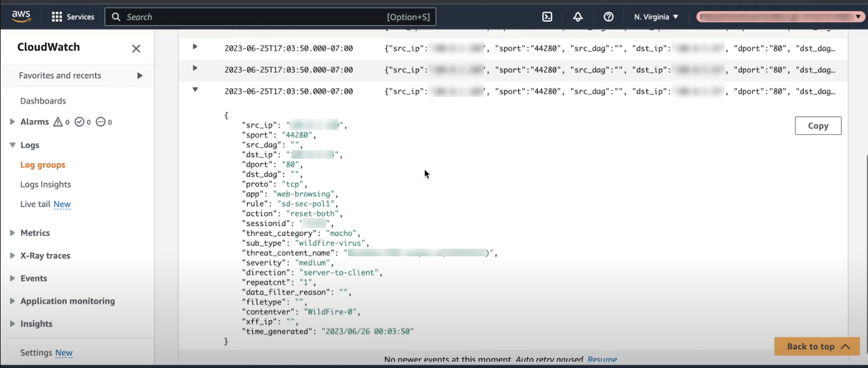868x368 pixels.
Task: Copy the log event JSON
Action: coord(818,126)
